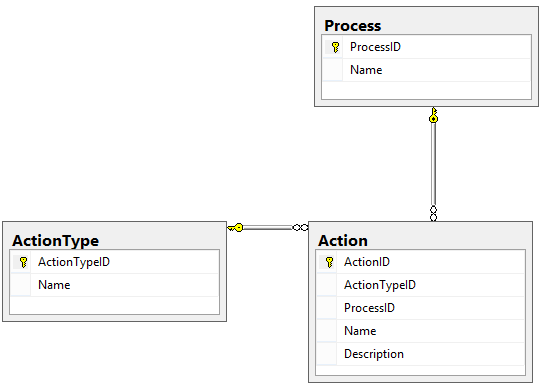Select the ActionID column in Action table
The image size is (544, 387).
(x=420, y=262)
